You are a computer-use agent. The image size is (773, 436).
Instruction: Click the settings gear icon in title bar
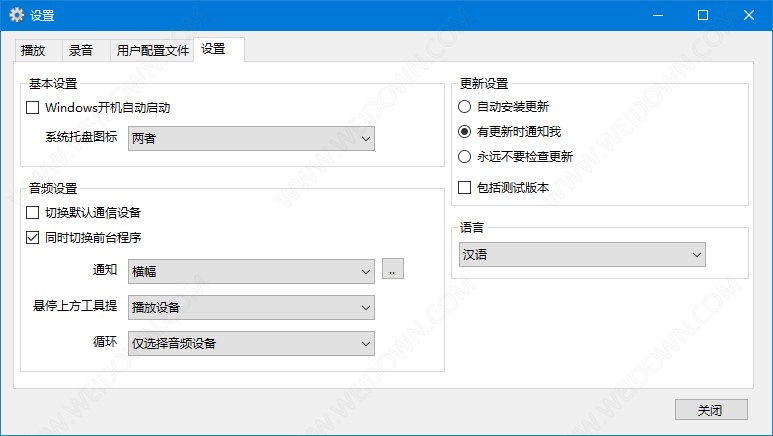16,15
